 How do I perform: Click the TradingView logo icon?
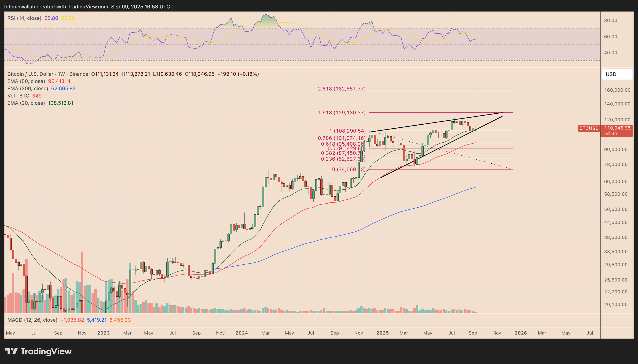coord(11,351)
